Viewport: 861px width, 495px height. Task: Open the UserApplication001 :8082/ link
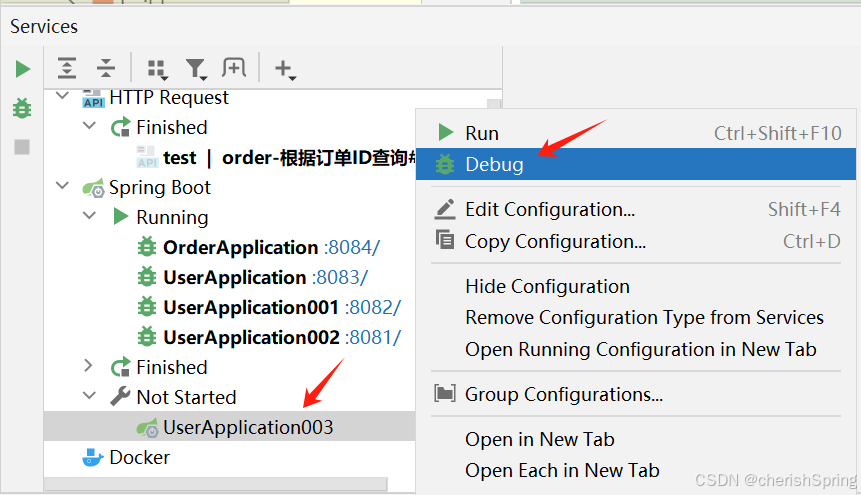(373, 308)
